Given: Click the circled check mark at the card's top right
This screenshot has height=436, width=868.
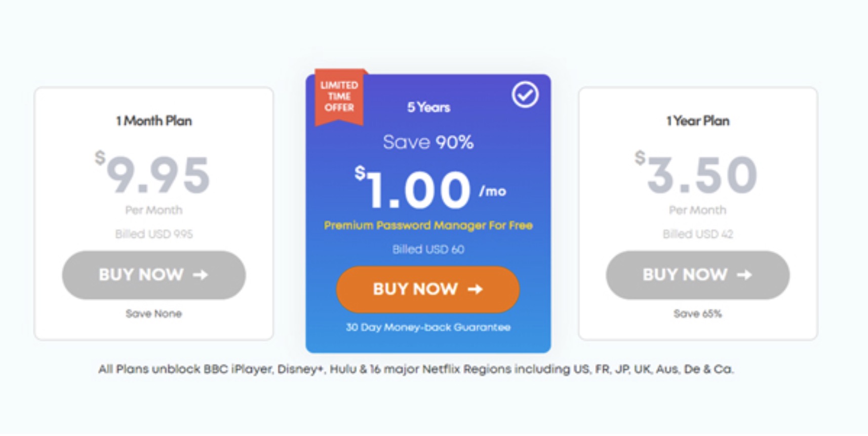Looking at the screenshot, I should 526,94.
